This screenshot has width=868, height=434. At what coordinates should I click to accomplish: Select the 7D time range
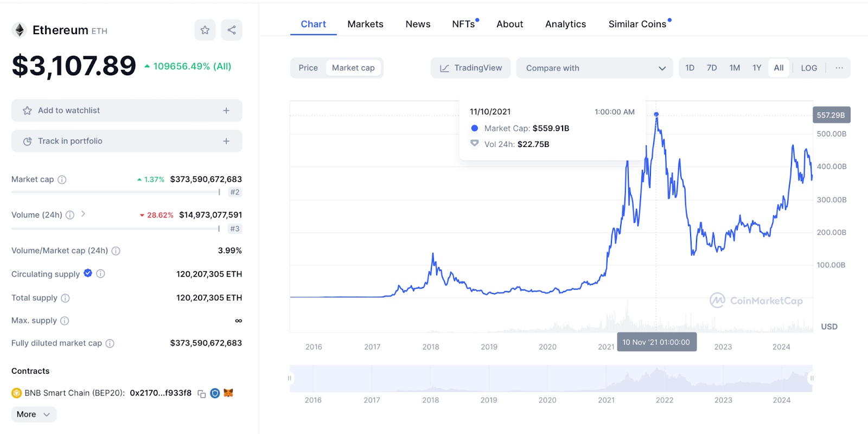pyautogui.click(x=712, y=68)
